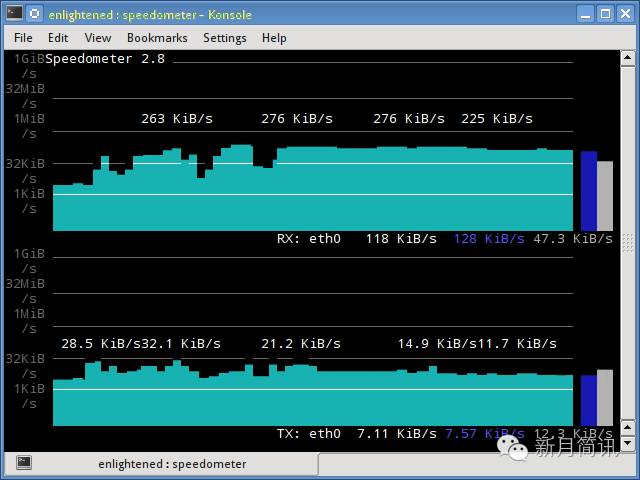640x480 pixels.
Task: Click the Konsole terminal icon in title bar
Action: pos(14,13)
